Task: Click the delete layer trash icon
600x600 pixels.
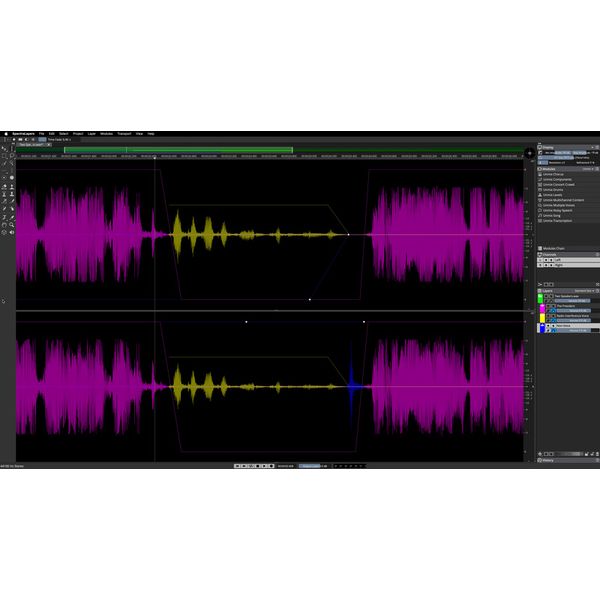Action: [x=597, y=454]
